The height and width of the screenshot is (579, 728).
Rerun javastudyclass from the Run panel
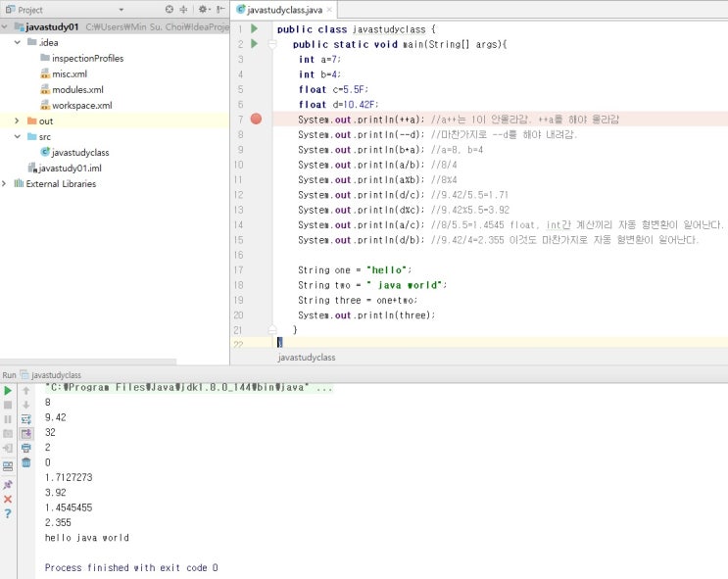pos(8,391)
